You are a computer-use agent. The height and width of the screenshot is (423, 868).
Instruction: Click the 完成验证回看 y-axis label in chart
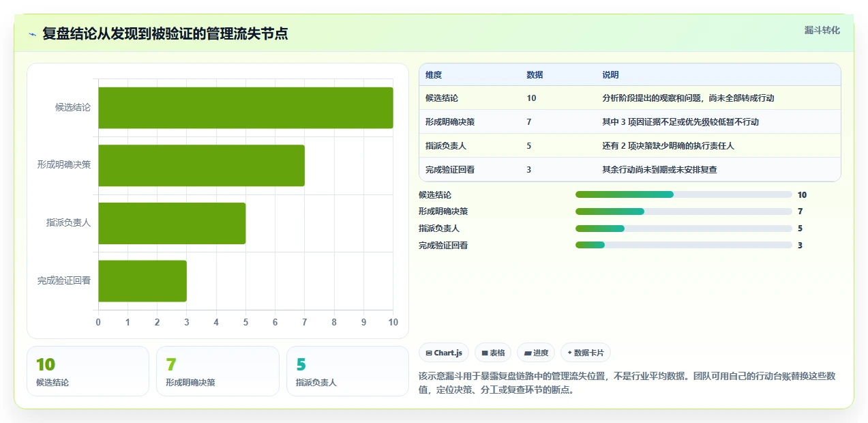click(x=64, y=280)
